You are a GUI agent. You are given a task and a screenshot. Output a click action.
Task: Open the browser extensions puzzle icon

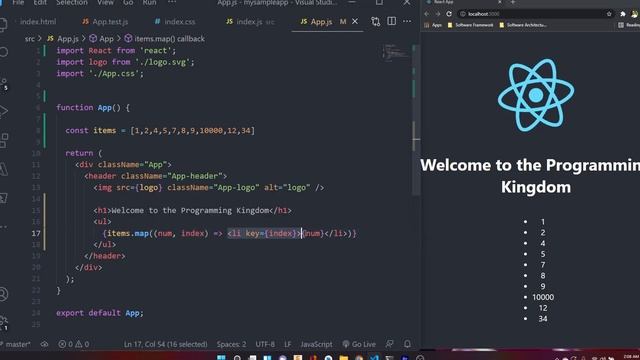coord(623,14)
